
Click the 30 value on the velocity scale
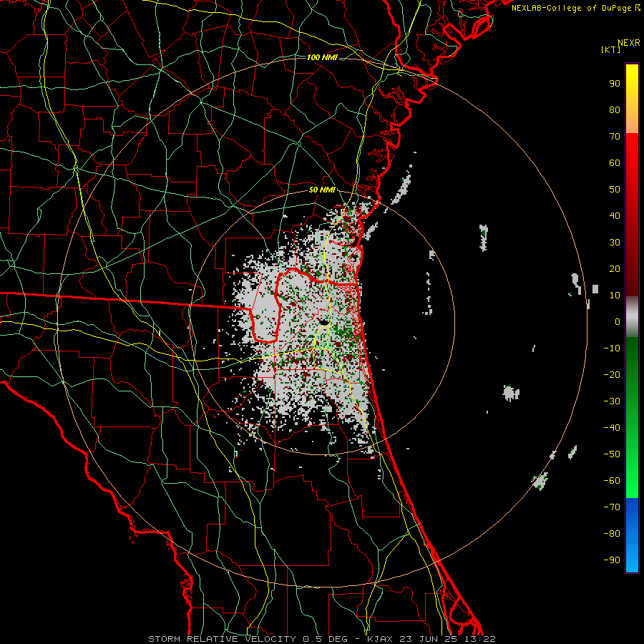click(615, 243)
